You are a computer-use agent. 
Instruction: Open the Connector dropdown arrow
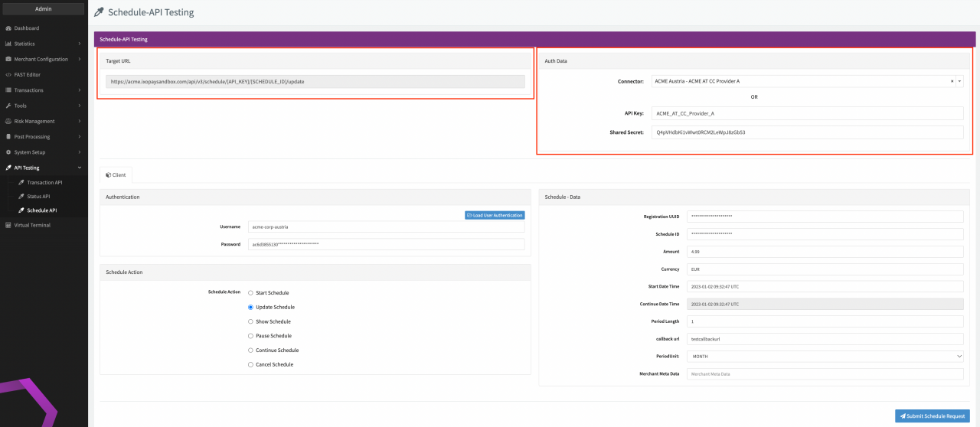point(959,81)
